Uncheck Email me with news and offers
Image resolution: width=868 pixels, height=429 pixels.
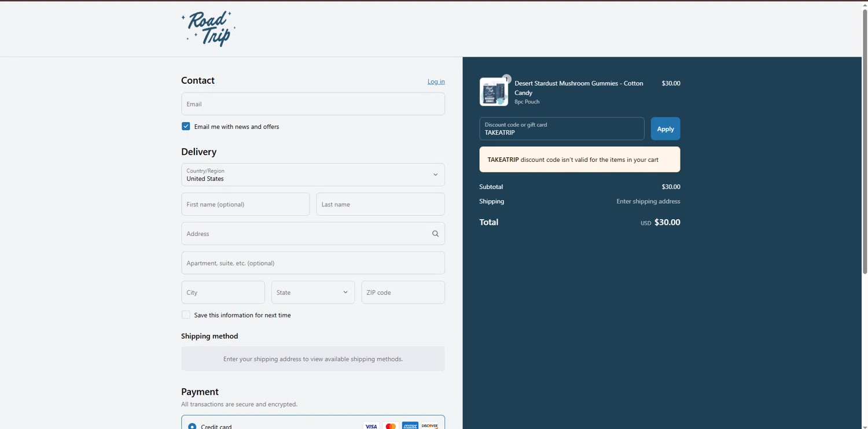tap(186, 126)
